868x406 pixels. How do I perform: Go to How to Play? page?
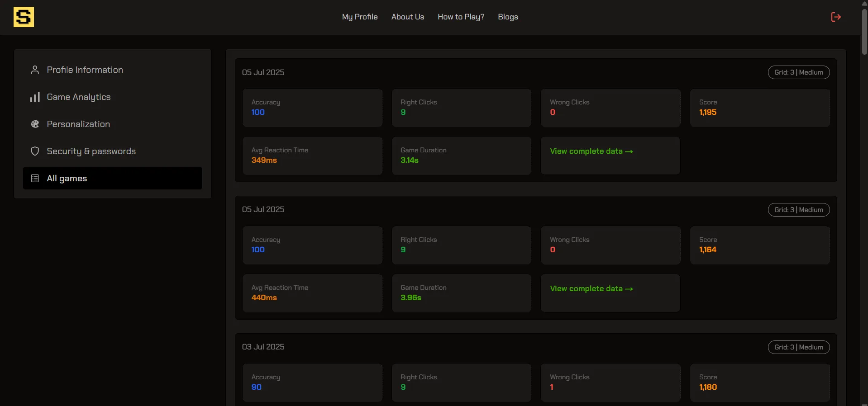pyautogui.click(x=461, y=17)
